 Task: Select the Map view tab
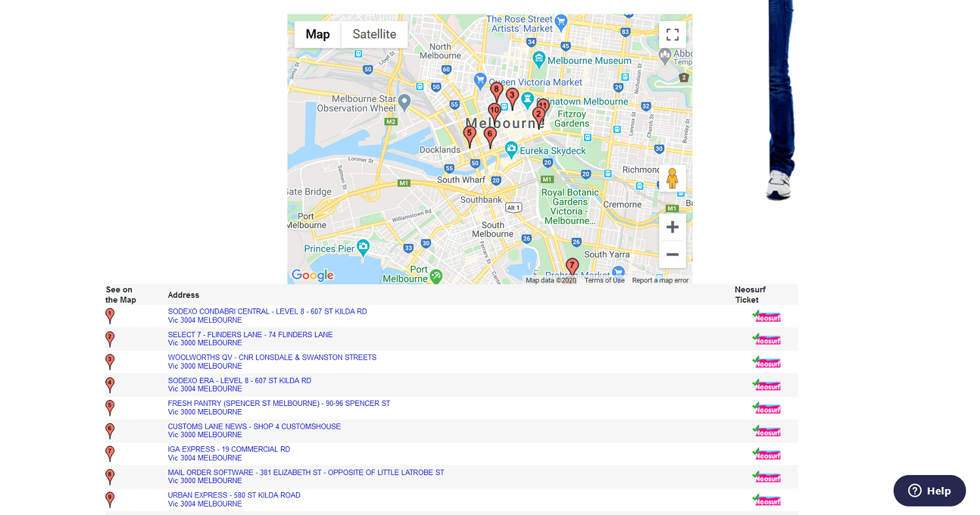(x=318, y=35)
